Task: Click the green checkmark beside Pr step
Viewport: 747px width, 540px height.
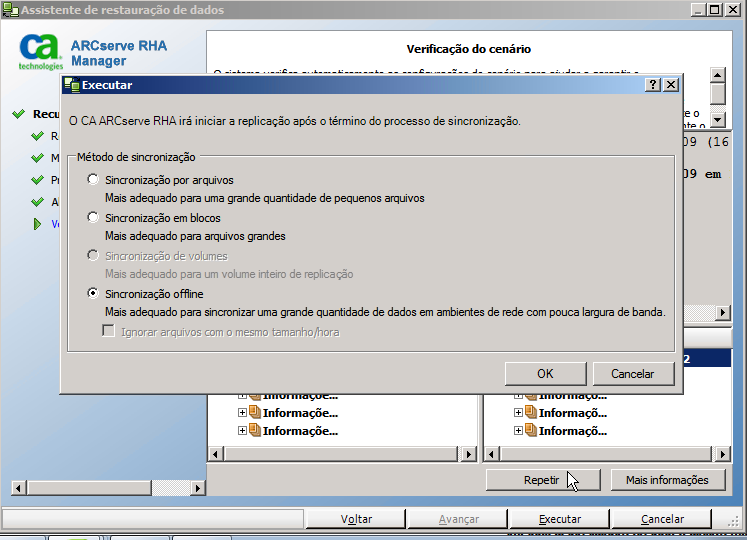Action: (37, 180)
